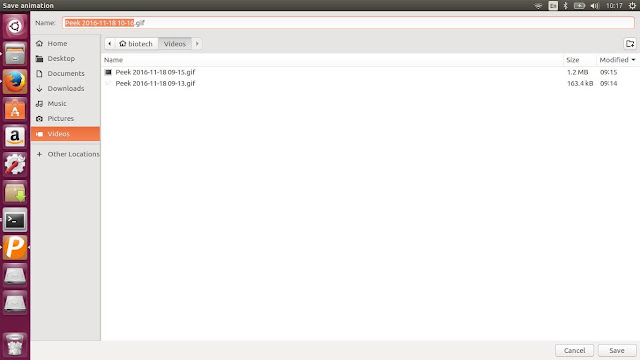Select Documents in the sidebar
The image size is (640, 360).
[x=65, y=73]
